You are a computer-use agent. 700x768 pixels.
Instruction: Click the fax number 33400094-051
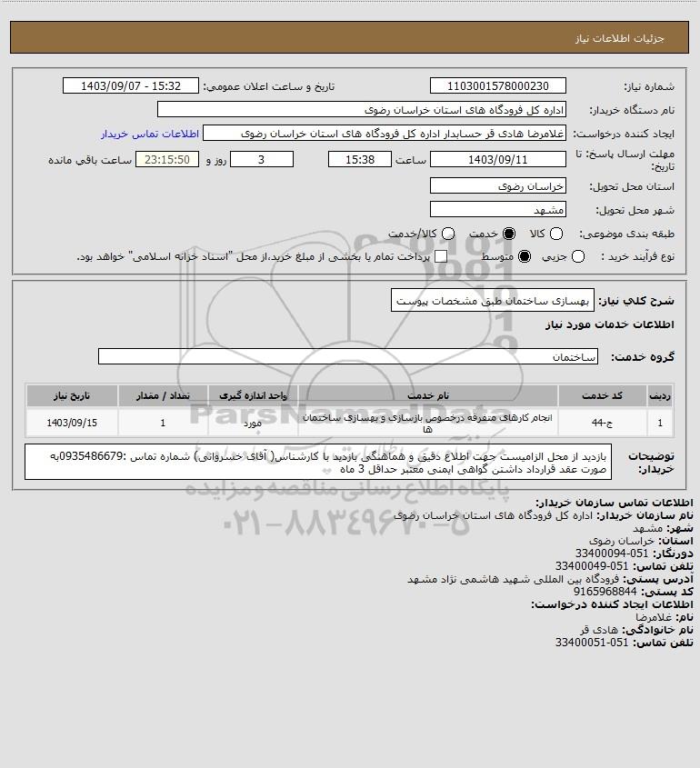611,554
